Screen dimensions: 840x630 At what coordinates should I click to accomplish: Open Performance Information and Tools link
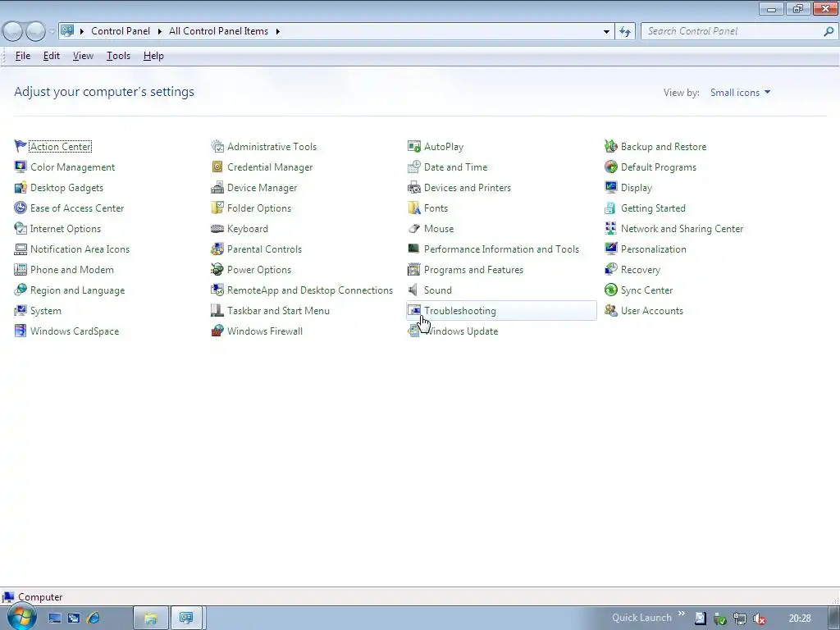coord(501,249)
